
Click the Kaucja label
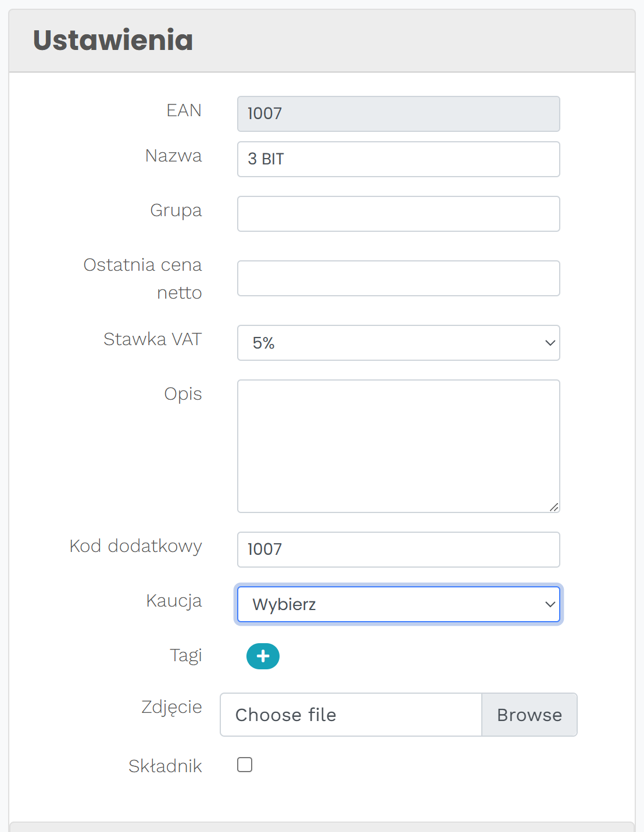[174, 601]
